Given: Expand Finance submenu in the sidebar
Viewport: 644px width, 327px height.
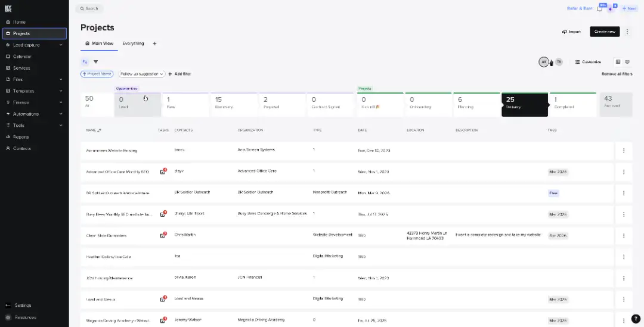Looking at the screenshot, I should (x=60, y=102).
